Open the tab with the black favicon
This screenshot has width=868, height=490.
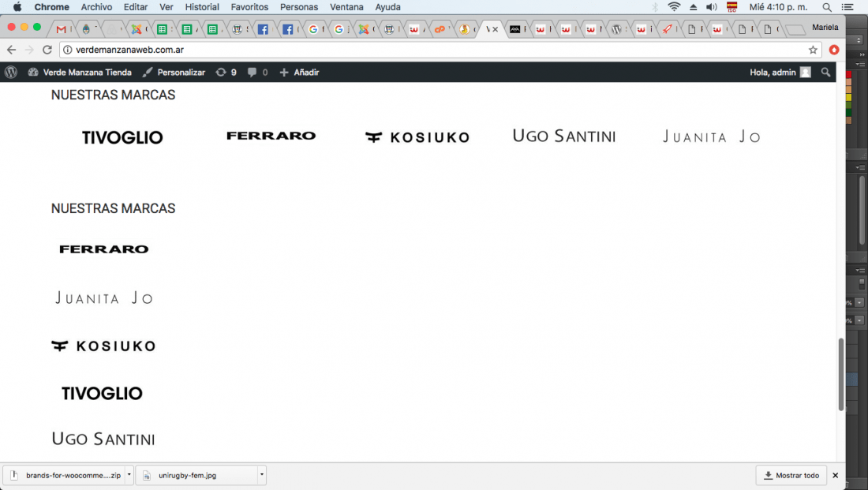[514, 29]
